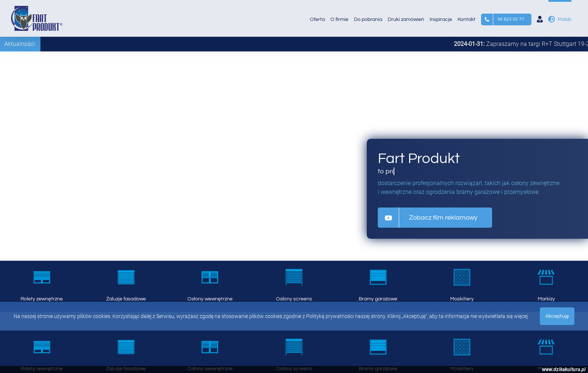
Task: Open top-row Moskitiery label link
Action: 462,299
